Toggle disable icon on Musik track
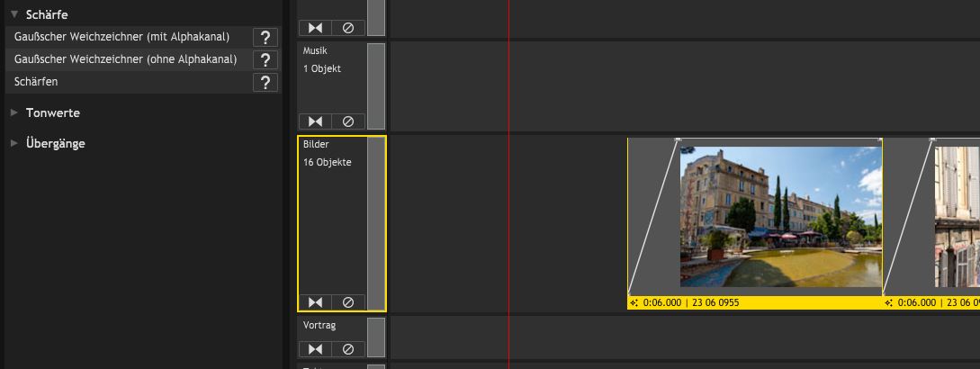The height and width of the screenshot is (369, 980). coord(348,121)
